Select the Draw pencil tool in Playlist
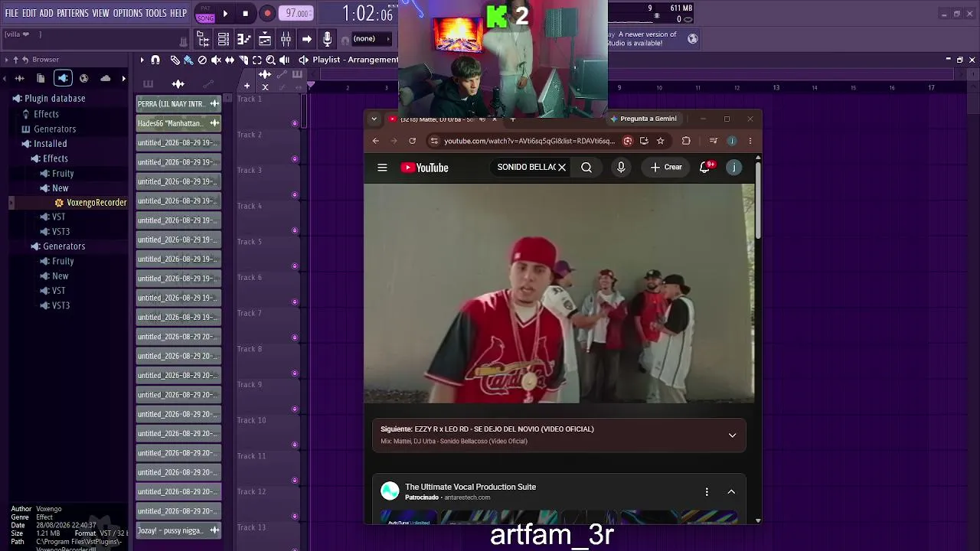 pos(175,60)
